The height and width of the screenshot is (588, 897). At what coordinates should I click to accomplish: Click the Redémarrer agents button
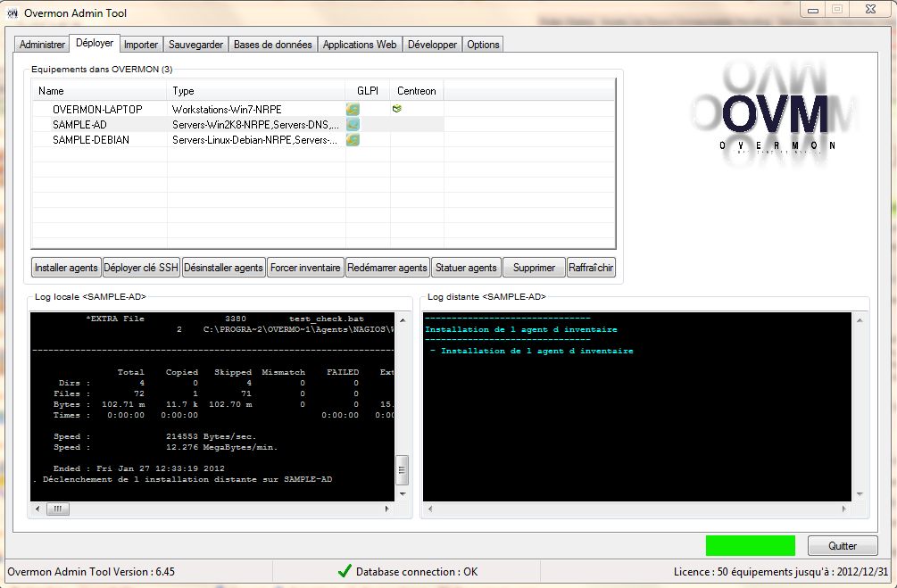(386, 267)
